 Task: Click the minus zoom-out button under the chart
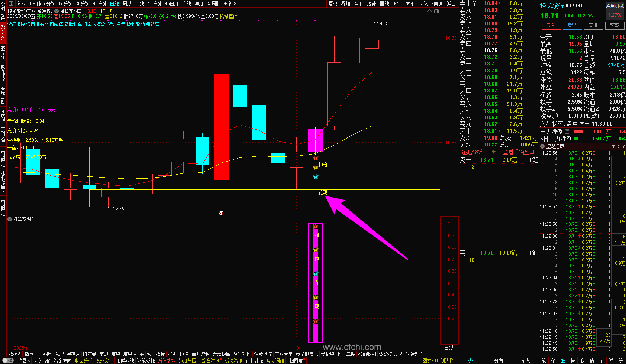(454, 354)
